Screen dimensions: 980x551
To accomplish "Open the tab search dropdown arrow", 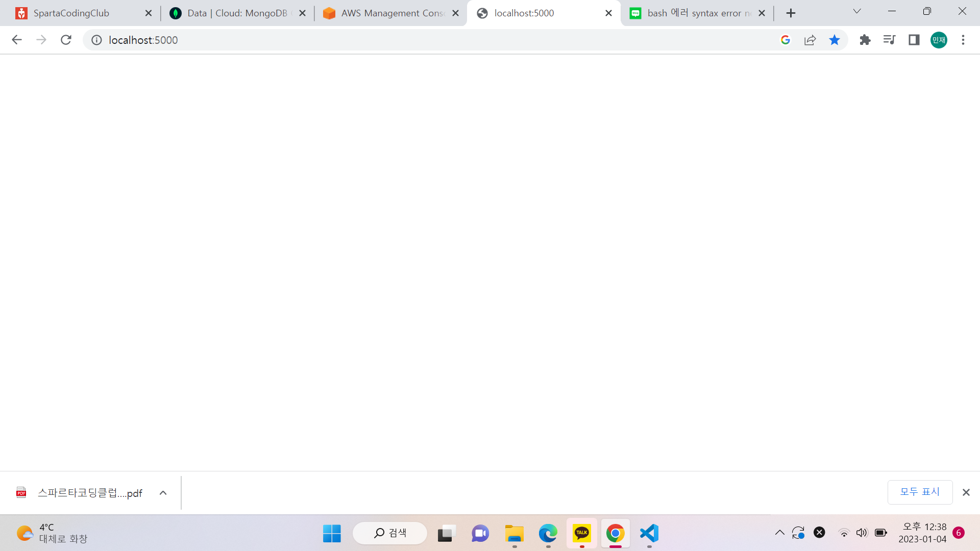I will (857, 11).
